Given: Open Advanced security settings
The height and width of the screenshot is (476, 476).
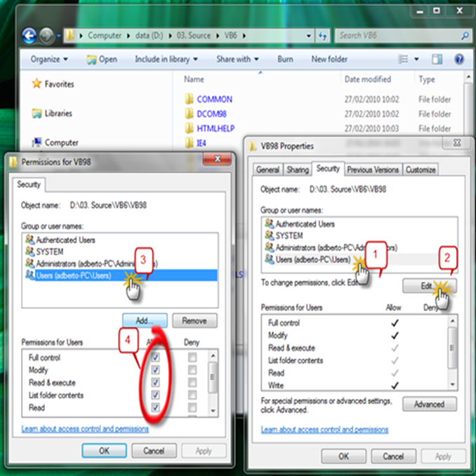Looking at the screenshot, I should coord(429,404).
